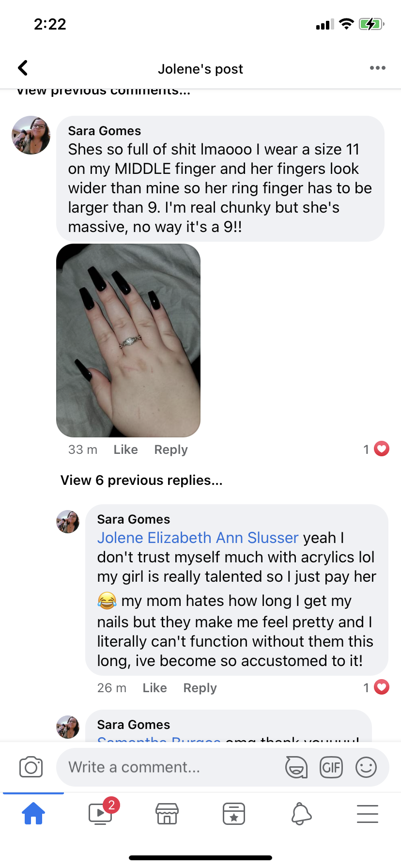This screenshot has width=401, height=868.
Task: Open the sticker picker in the comment box
Action: [296, 767]
